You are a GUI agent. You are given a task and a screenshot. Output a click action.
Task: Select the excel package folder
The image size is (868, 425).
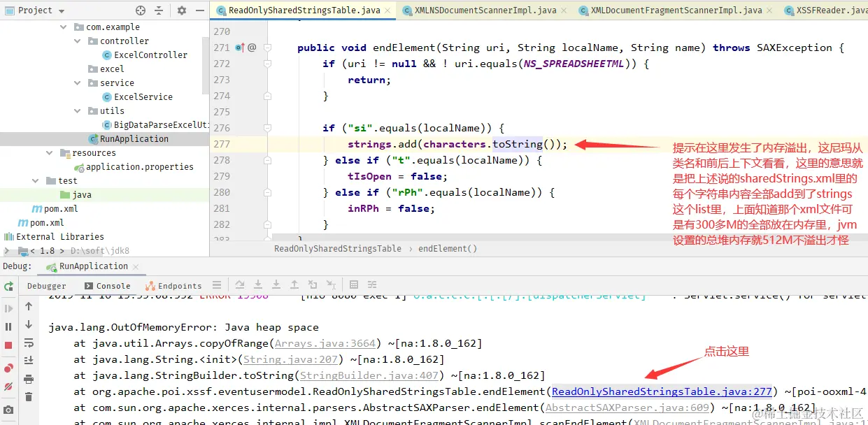pyautogui.click(x=106, y=69)
